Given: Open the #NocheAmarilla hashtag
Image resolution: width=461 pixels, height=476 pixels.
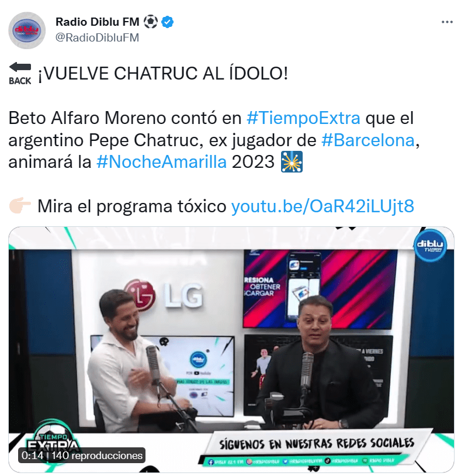Looking at the screenshot, I should pos(161,162).
